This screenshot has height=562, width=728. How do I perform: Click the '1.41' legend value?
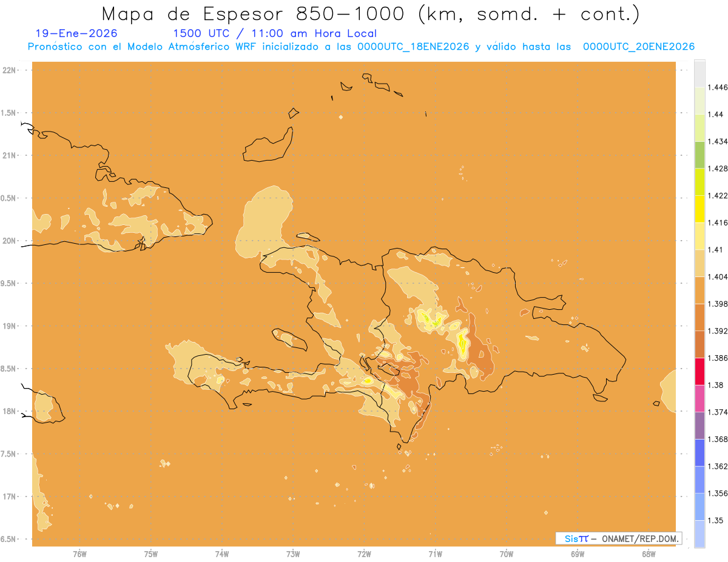click(x=715, y=250)
